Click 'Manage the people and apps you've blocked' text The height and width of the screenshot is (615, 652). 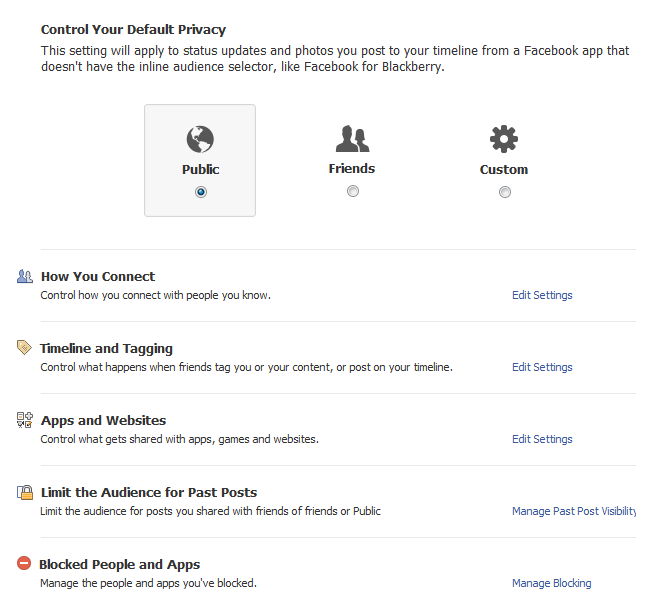(148, 583)
